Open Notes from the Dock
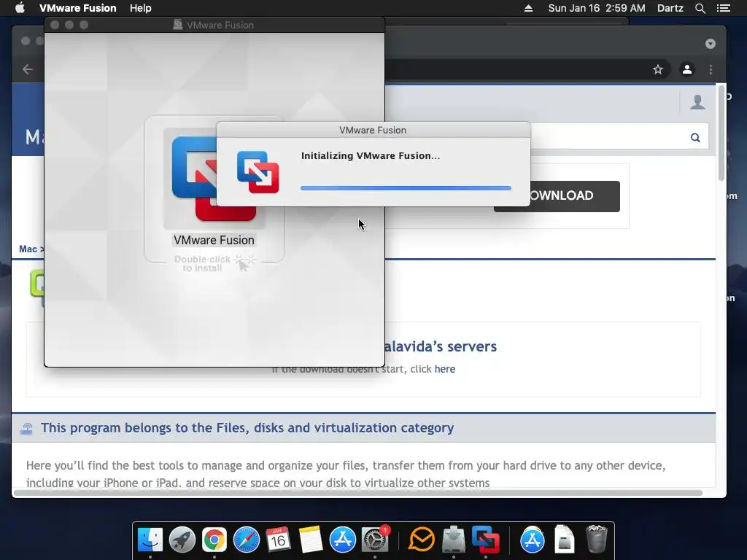The height and width of the screenshot is (560, 747). click(x=311, y=540)
